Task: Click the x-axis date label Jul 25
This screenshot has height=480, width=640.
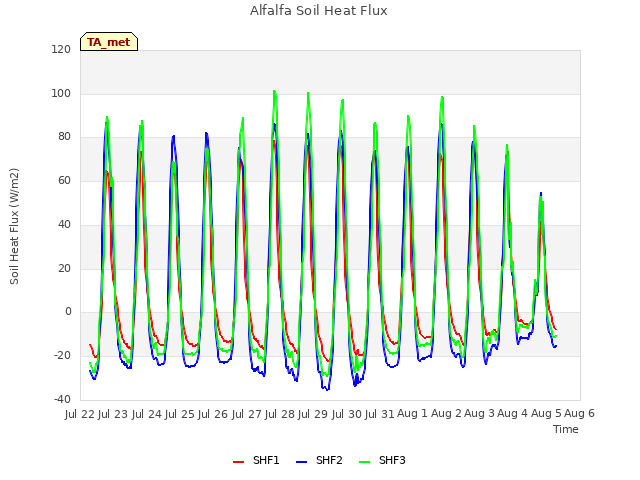Action: (179, 414)
